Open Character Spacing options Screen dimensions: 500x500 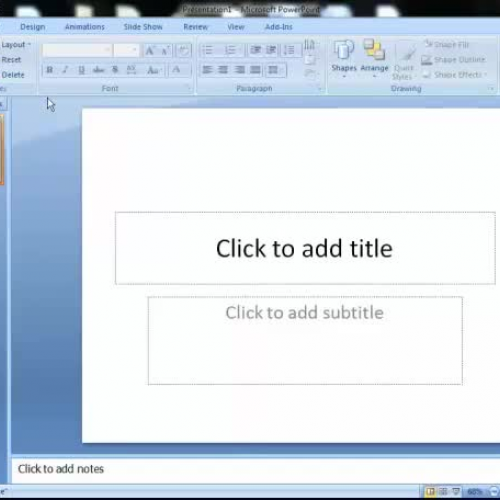click(x=131, y=70)
